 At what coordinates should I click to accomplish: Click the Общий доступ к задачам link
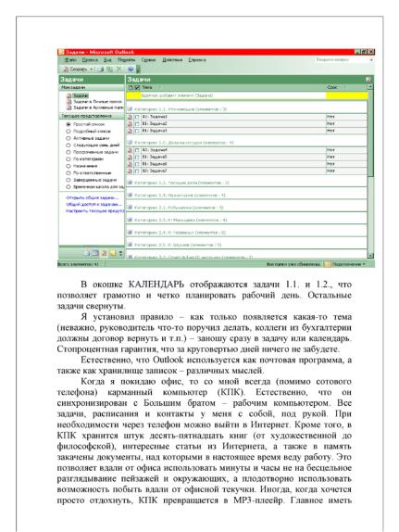[94, 205]
